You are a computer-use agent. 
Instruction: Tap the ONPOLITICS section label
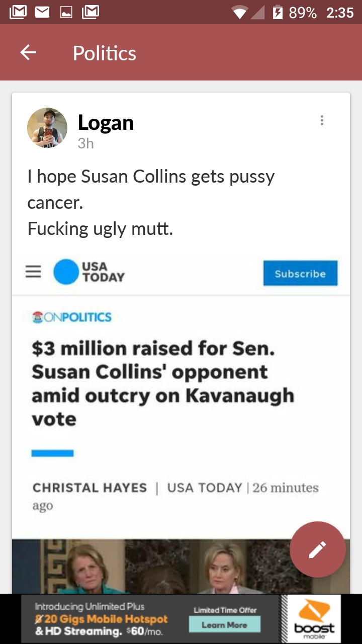71,317
